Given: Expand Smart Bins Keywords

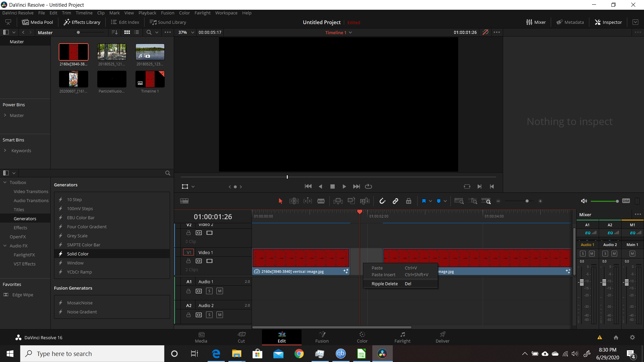Looking at the screenshot, I should [x=5, y=150].
